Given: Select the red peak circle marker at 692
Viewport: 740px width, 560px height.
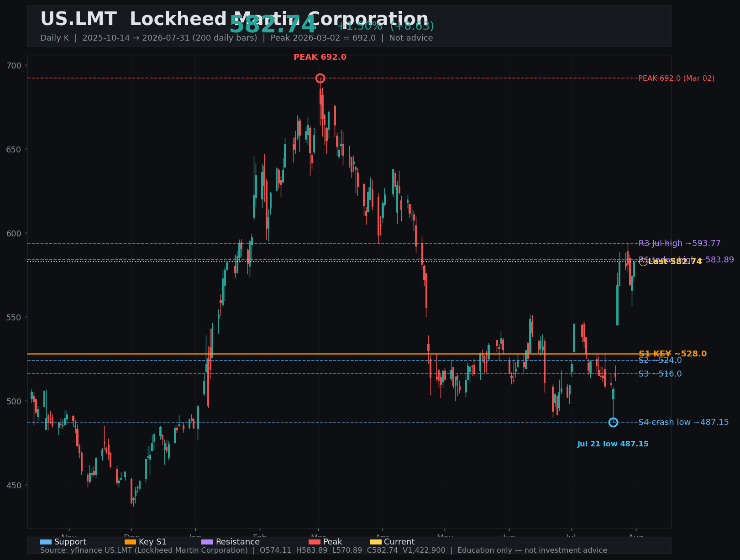Looking at the screenshot, I should [x=320, y=79].
